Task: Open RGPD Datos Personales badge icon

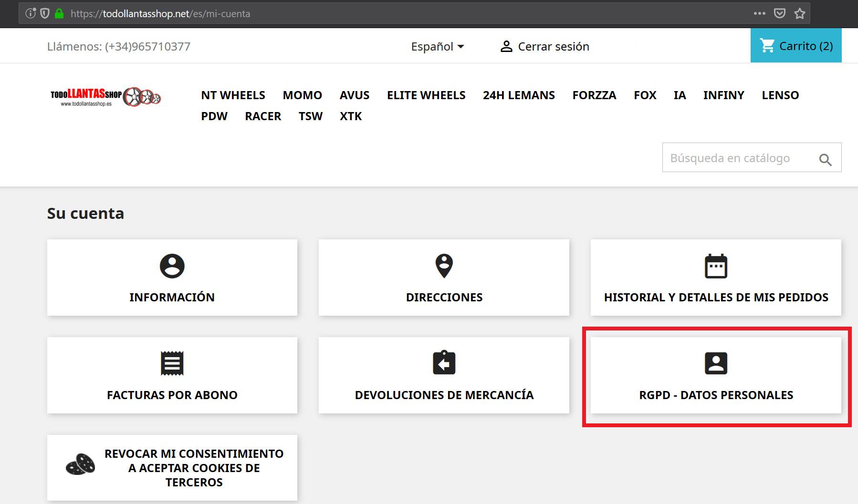Action: [x=716, y=363]
